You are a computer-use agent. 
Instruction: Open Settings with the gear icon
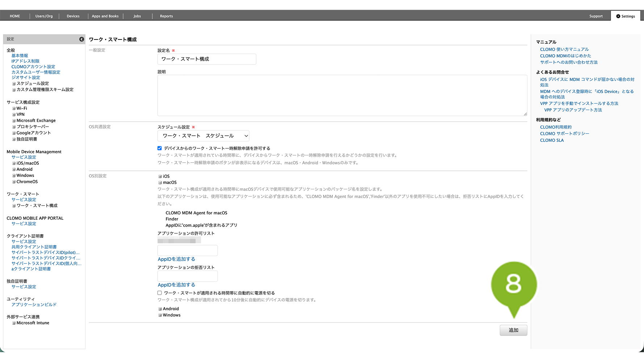pyautogui.click(x=626, y=16)
